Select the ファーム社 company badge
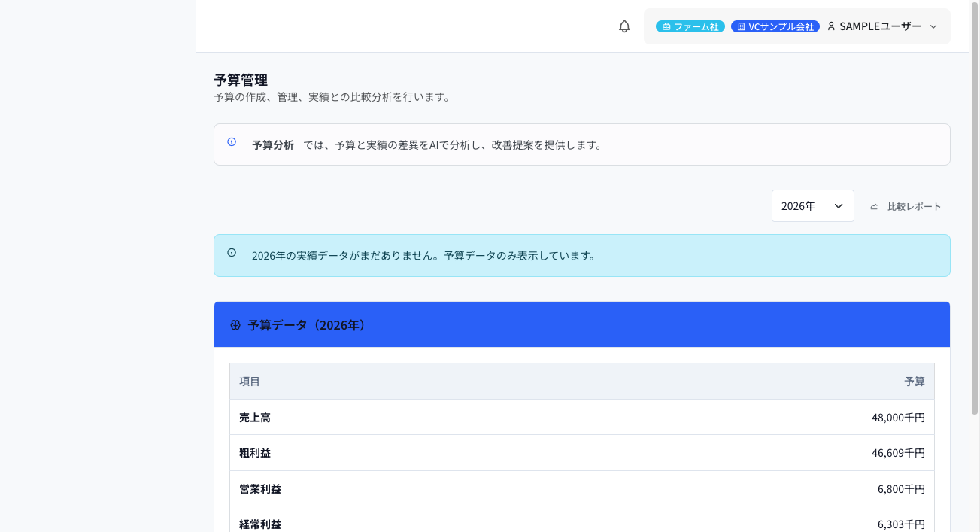This screenshot has width=980, height=532. point(690,26)
